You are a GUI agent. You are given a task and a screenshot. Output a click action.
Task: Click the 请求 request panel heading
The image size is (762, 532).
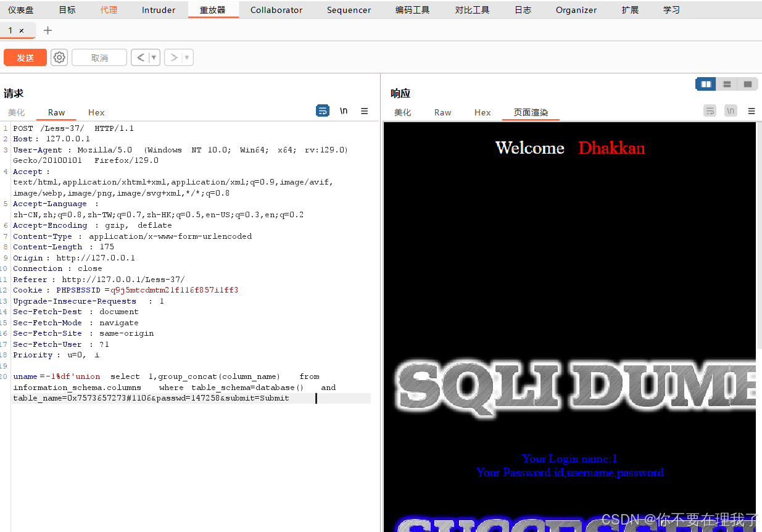(14, 94)
